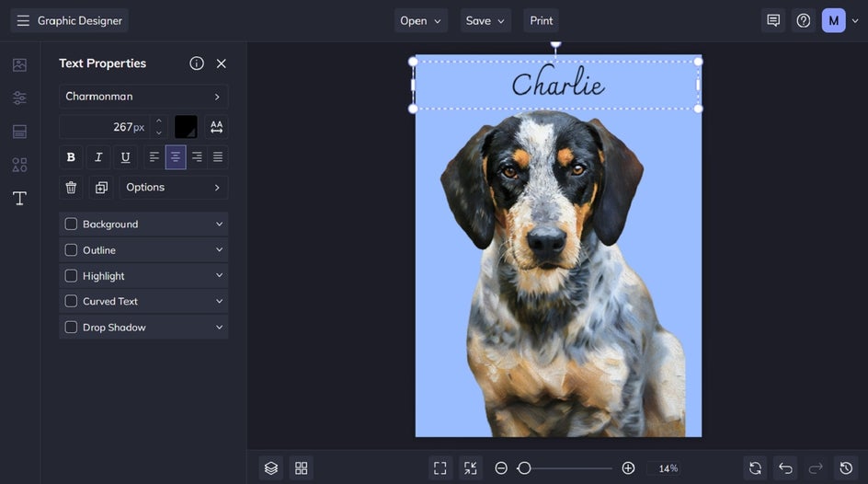Delete the text layer with trash icon
This screenshot has height=484, width=868.
(71, 187)
